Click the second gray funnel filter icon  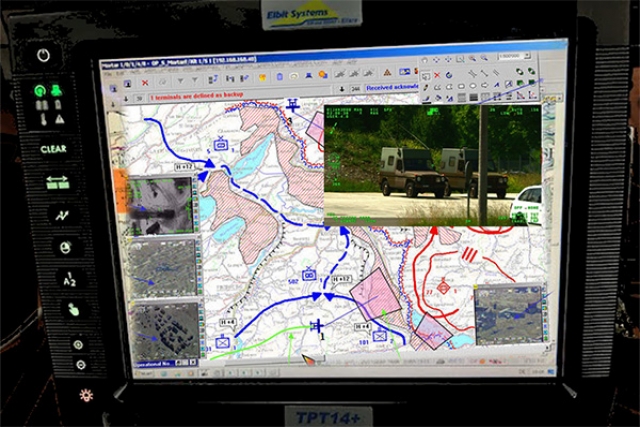[195, 80]
